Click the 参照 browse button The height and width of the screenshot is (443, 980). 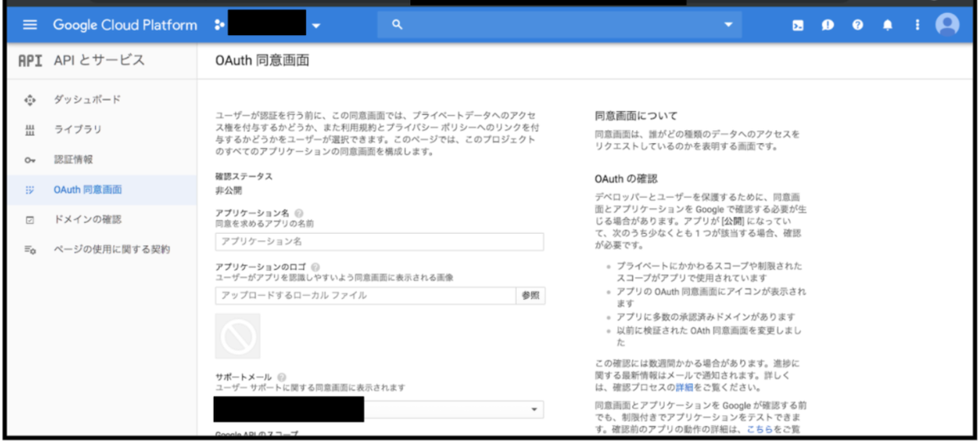click(531, 296)
